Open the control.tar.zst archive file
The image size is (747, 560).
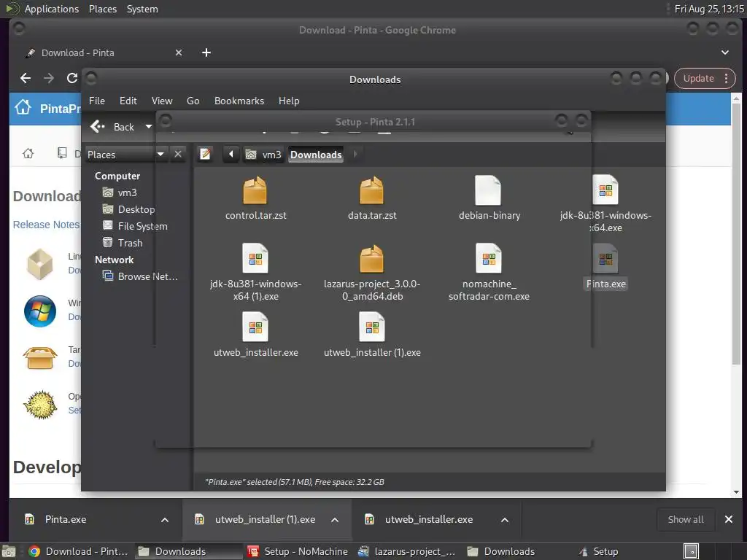coord(255,198)
